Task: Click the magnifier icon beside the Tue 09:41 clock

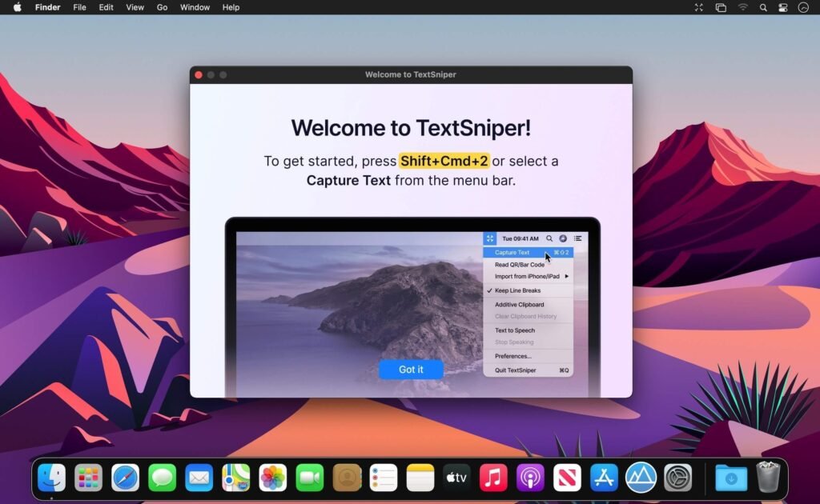Action: pyautogui.click(x=549, y=238)
